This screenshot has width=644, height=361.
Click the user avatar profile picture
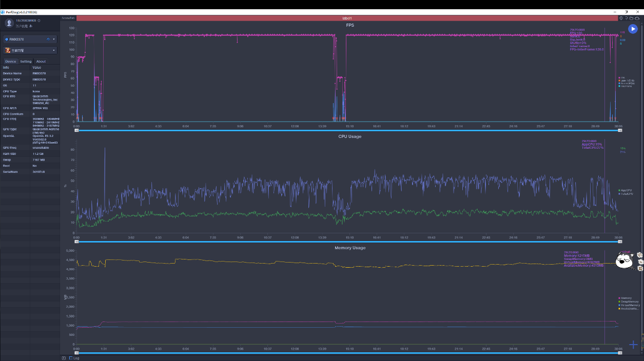tap(9, 23)
